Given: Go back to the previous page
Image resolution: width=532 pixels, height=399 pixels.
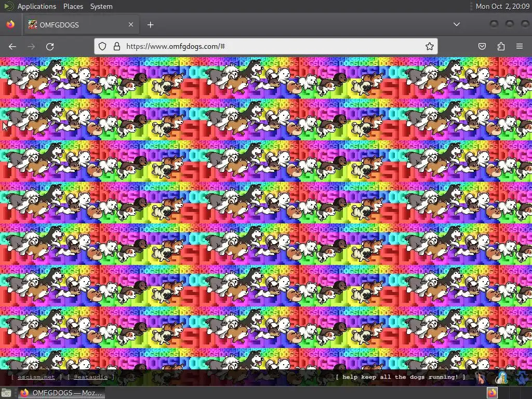Looking at the screenshot, I should 12,46.
